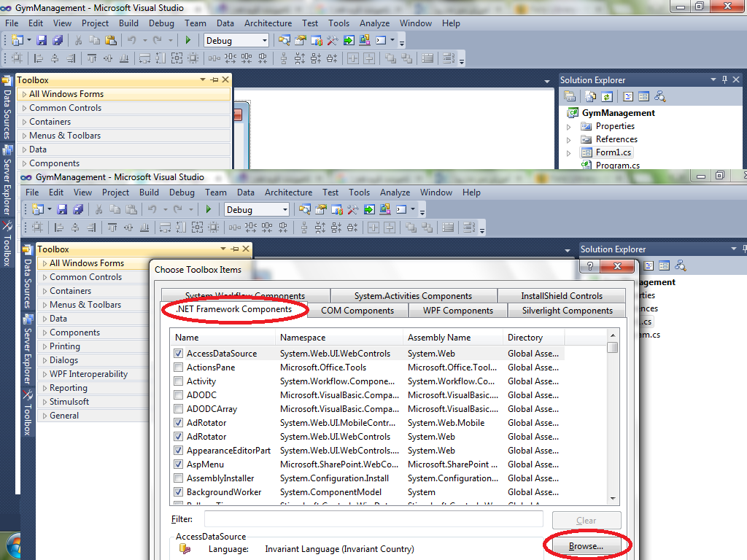747x560 pixels.
Task: Open Architecture menu in lower window
Action: click(x=289, y=192)
